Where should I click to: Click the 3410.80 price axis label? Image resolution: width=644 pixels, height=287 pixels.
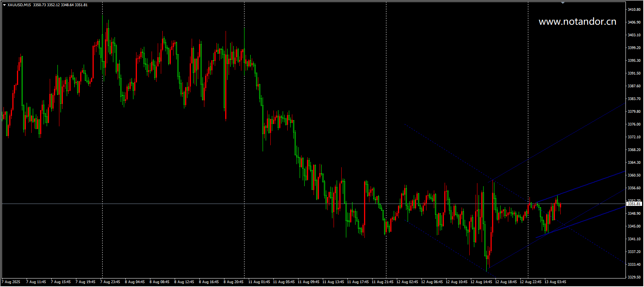point(634,9)
